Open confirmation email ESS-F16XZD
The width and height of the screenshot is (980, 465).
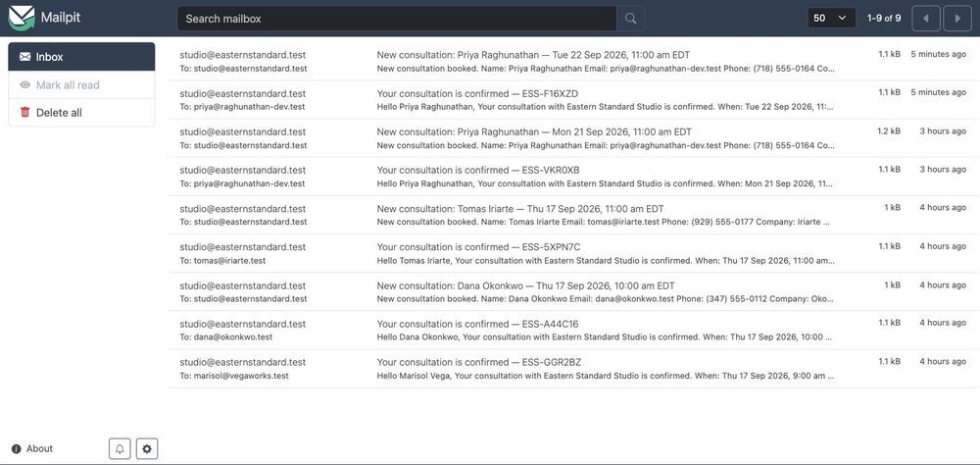(x=573, y=100)
